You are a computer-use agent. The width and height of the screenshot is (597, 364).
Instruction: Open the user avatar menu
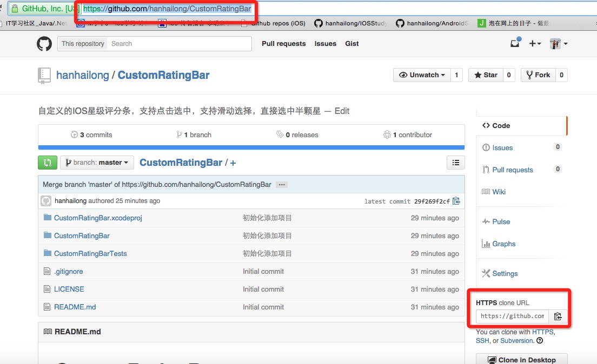559,44
